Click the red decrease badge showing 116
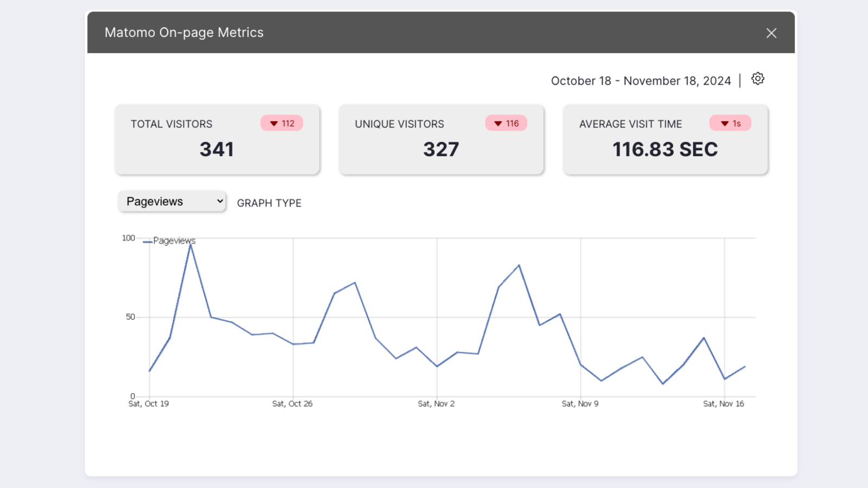The height and width of the screenshot is (488, 868). (x=506, y=123)
